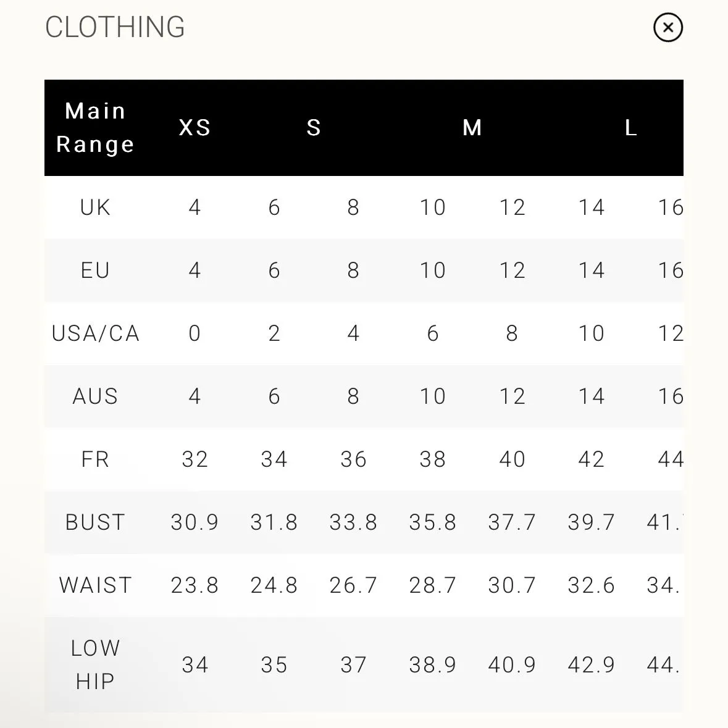Select the L size column header
Viewport: 728px width, 728px height.
pyautogui.click(x=630, y=128)
